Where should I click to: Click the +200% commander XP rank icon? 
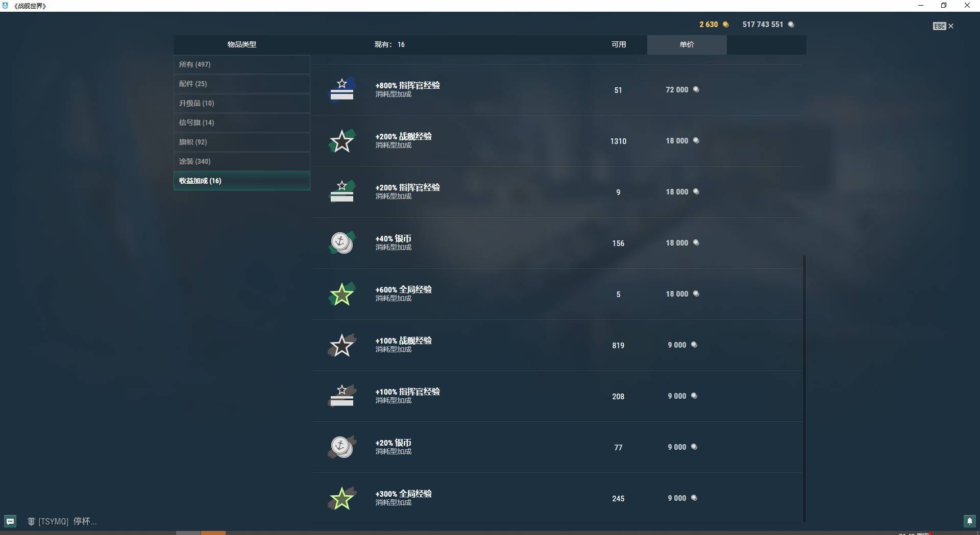(341, 192)
